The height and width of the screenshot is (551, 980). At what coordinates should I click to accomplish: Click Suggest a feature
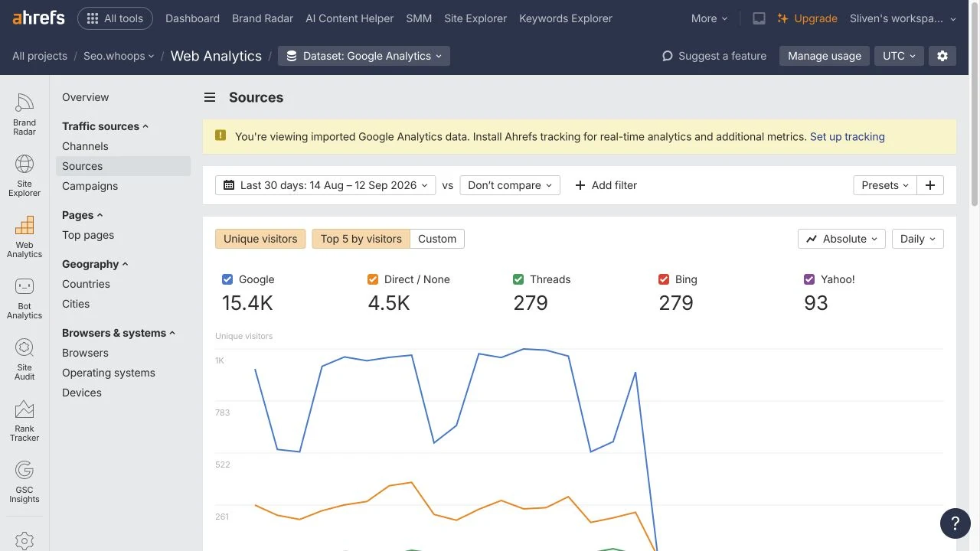714,56
